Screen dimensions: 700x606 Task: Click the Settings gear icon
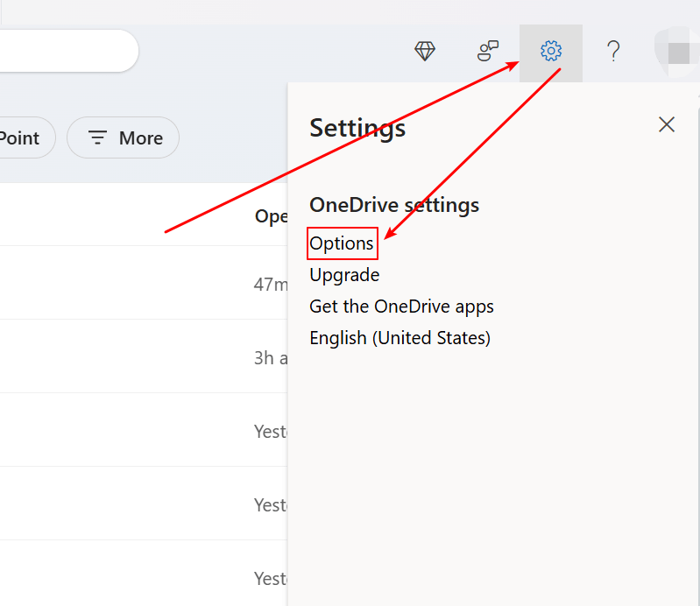[551, 51]
